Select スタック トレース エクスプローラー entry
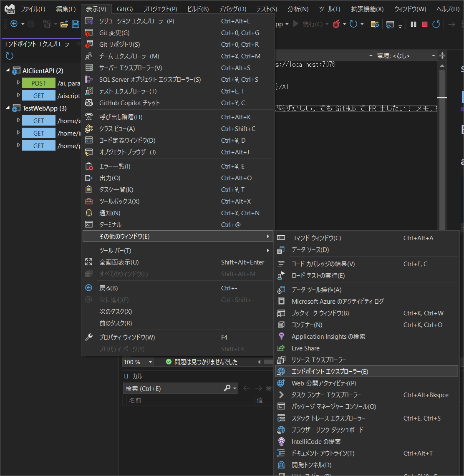The height and width of the screenshot is (476, 464). pos(366,418)
